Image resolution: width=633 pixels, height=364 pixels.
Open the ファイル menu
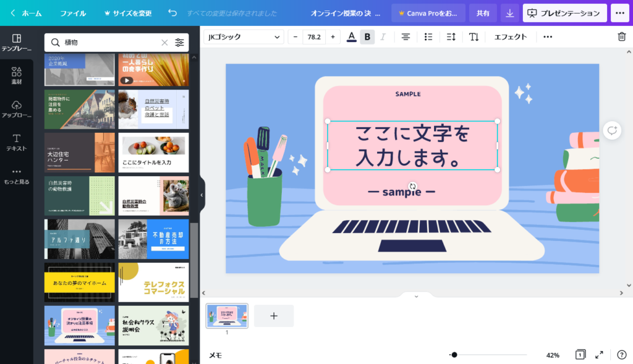pos(73,14)
